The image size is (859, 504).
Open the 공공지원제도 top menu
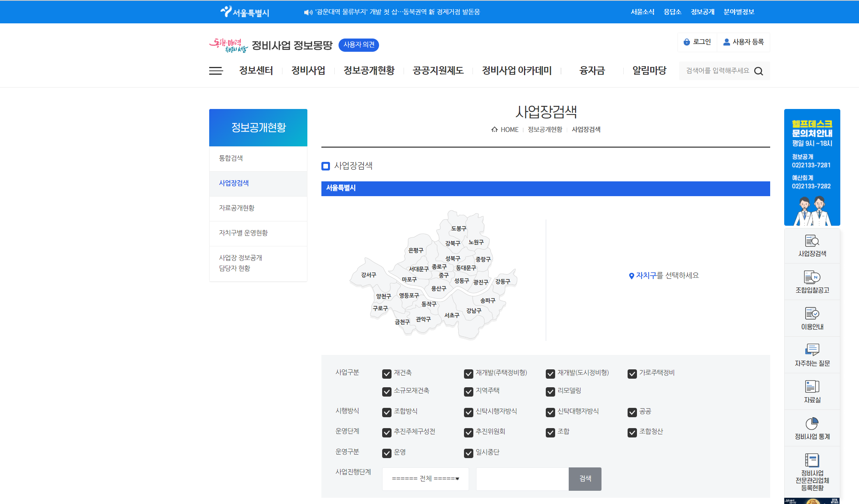click(x=438, y=70)
